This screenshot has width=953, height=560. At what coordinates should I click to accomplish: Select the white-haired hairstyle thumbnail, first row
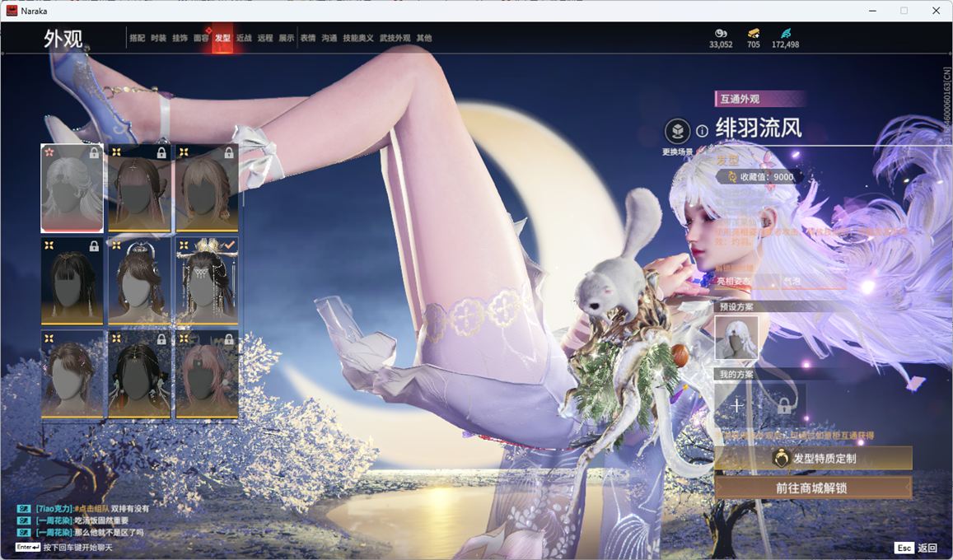click(x=72, y=189)
